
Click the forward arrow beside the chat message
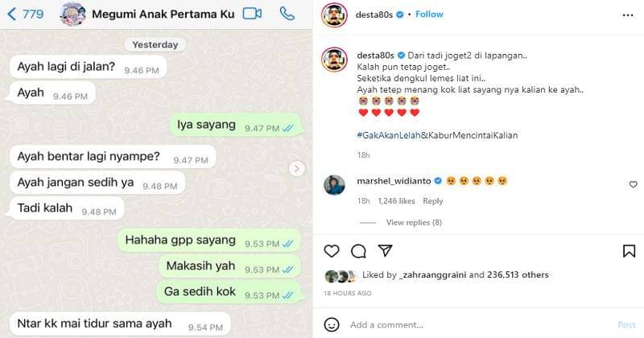click(x=296, y=168)
